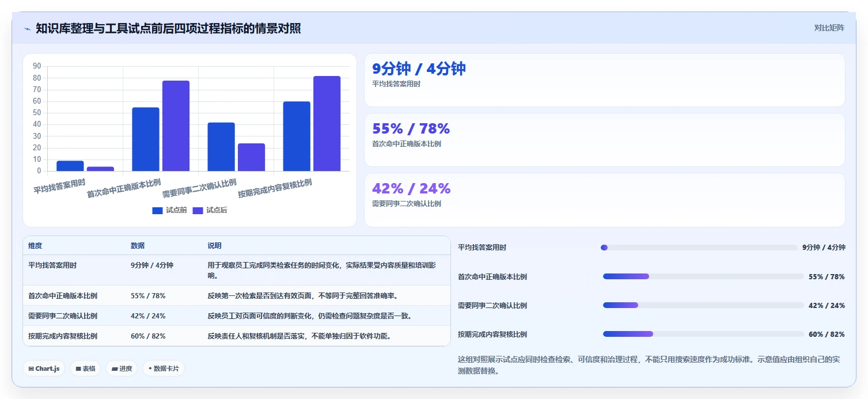Screen dimensions: 868x399
Task: Click description starting 反映责任人和复核机制
Action: point(300,336)
